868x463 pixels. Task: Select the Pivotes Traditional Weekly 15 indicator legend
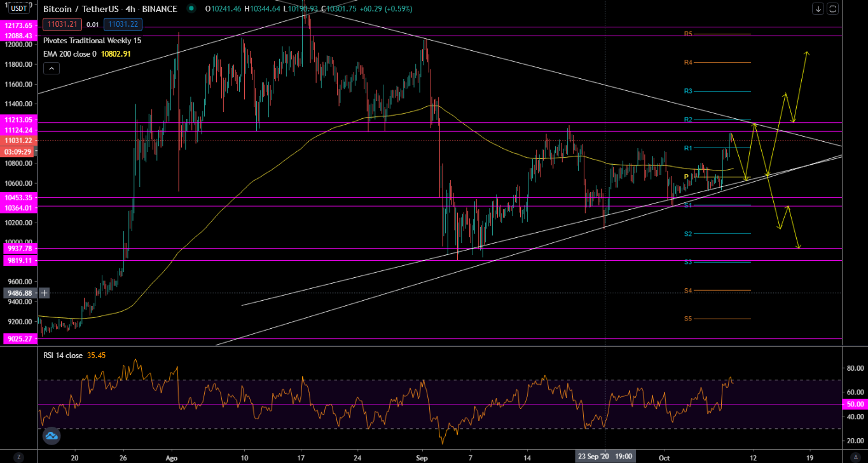(x=92, y=40)
